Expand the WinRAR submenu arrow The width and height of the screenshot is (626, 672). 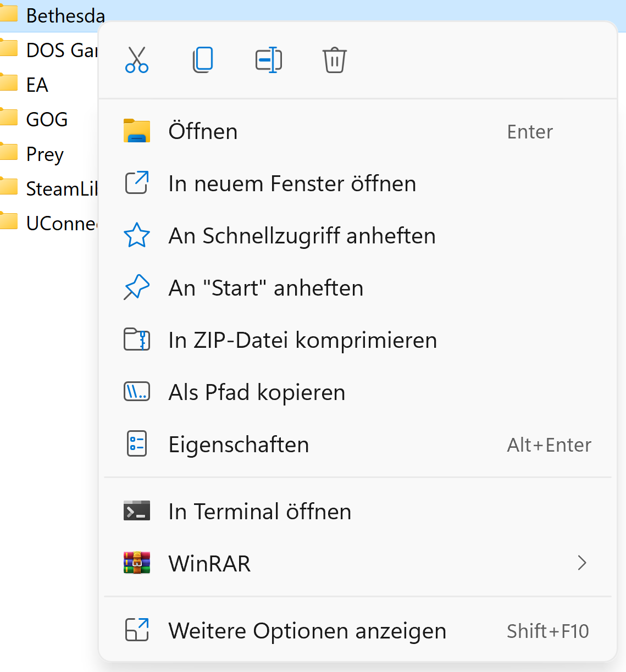tap(582, 563)
